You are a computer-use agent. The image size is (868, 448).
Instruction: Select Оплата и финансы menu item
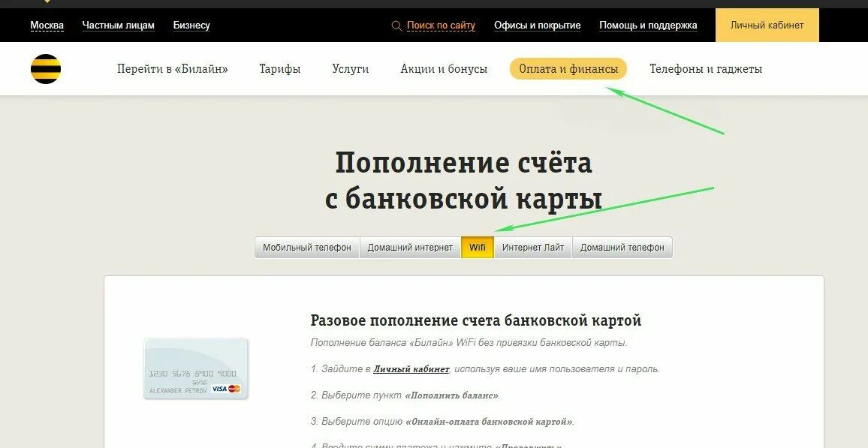[x=568, y=69]
